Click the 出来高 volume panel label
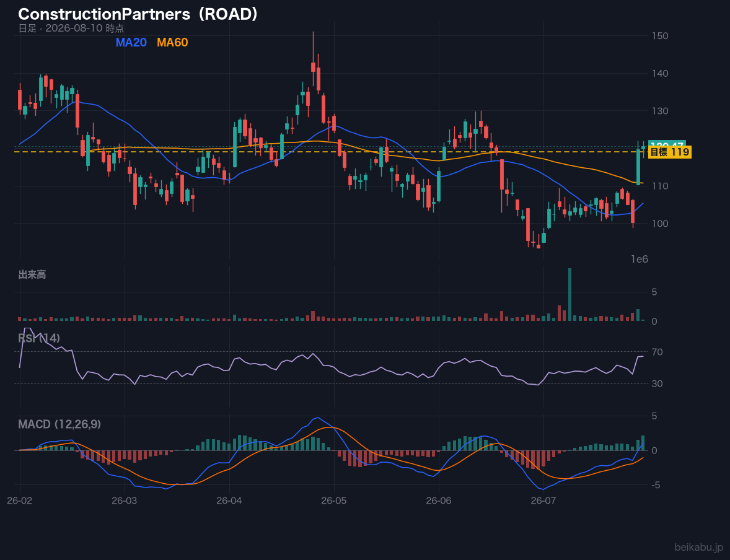 pos(32,274)
